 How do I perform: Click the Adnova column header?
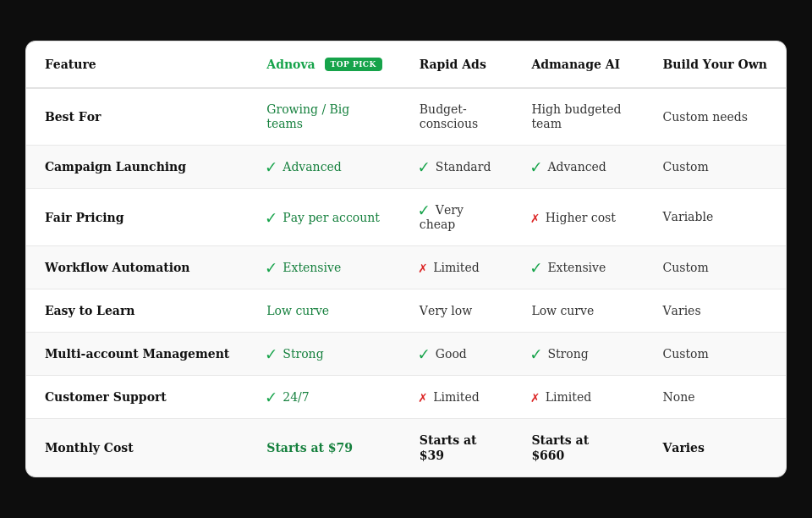(290, 64)
